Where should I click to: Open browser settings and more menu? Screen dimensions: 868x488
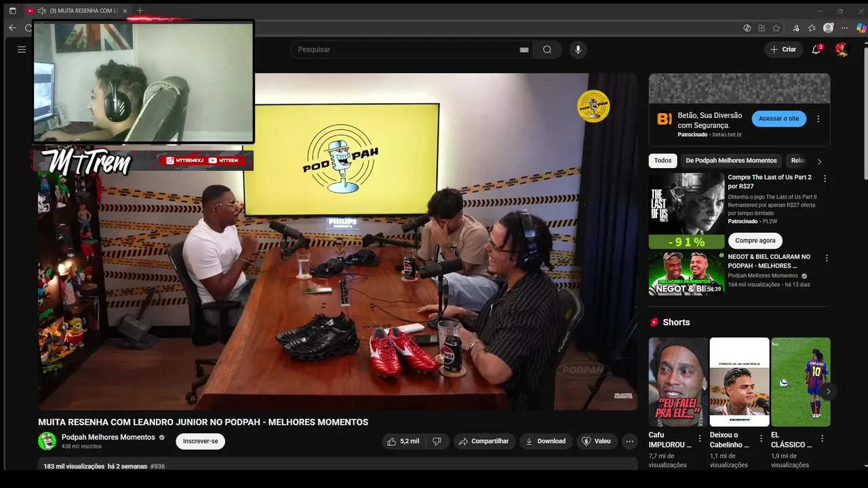[x=844, y=28]
